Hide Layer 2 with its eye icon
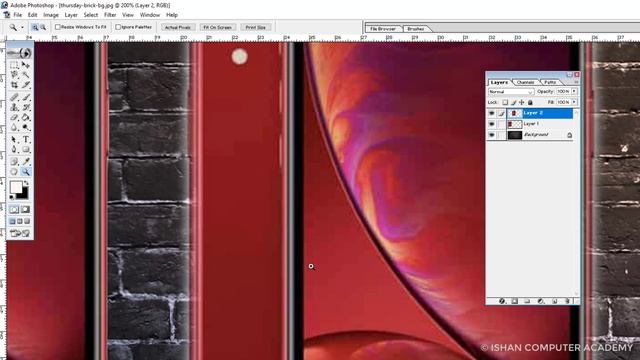Image resolution: width=640 pixels, height=360 pixels. click(492, 113)
